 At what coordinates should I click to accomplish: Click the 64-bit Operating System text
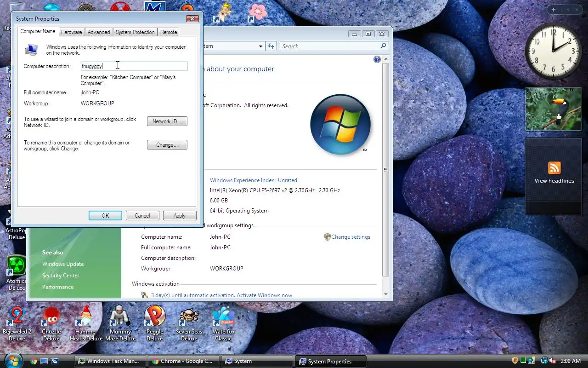(239, 211)
